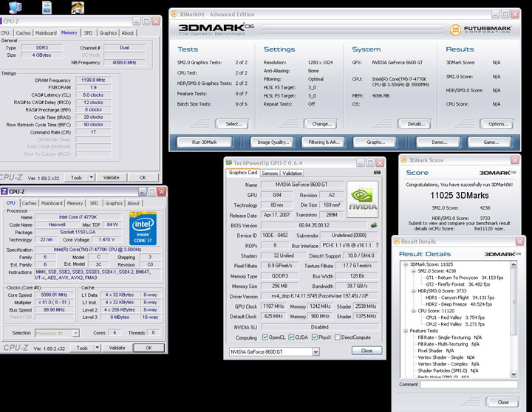Click the DRAM Frequency value 1199.8 MHz
Image resolution: width=532 pixels, height=412 pixels.
tap(93, 80)
